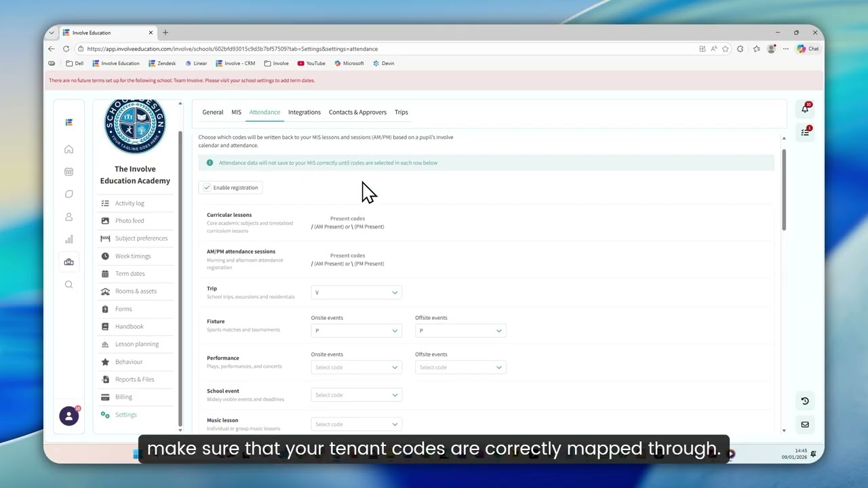
Task: Expand Music lesson Select code dropdown
Action: pyautogui.click(x=356, y=424)
